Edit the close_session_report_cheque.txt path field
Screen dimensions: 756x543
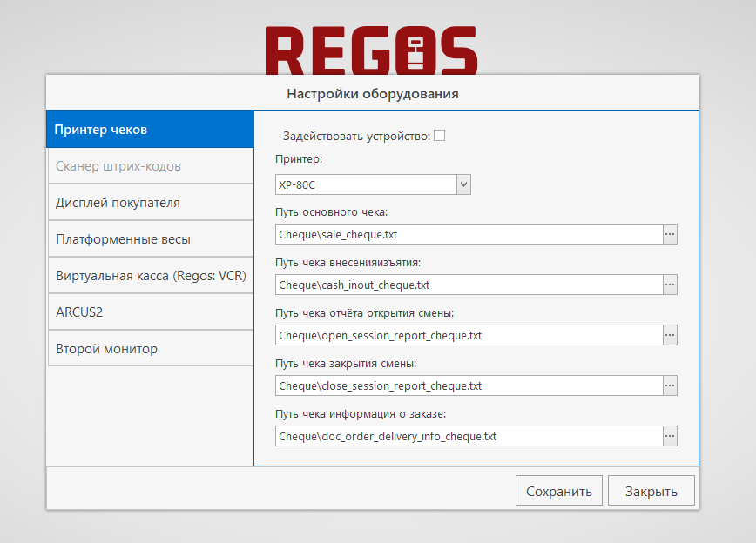click(x=469, y=385)
